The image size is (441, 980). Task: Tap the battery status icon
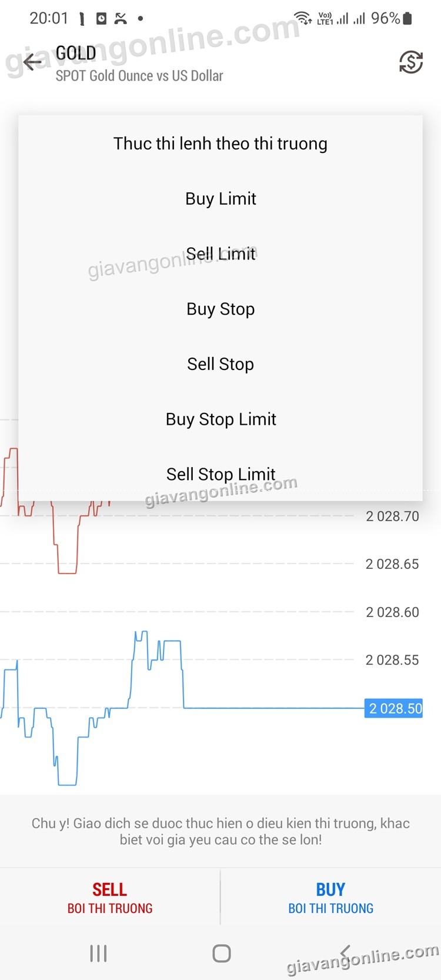coord(407,19)
